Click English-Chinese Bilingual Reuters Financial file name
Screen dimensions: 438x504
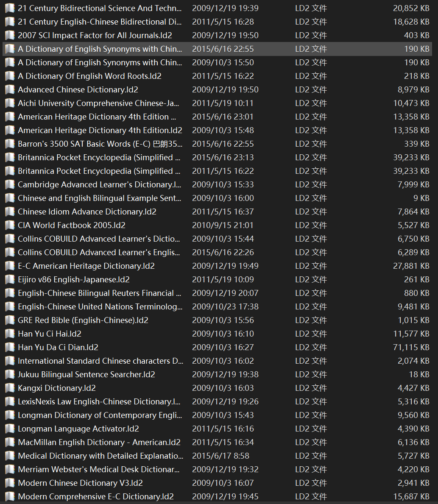100,293
